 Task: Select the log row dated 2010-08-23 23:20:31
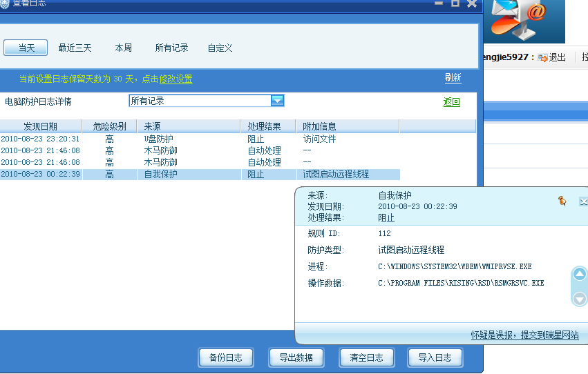coord(200,139)
